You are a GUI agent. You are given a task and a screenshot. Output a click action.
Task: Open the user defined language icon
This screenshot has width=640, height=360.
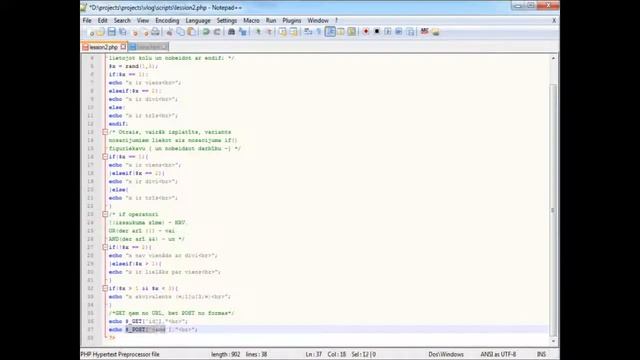tap(341, 32)
